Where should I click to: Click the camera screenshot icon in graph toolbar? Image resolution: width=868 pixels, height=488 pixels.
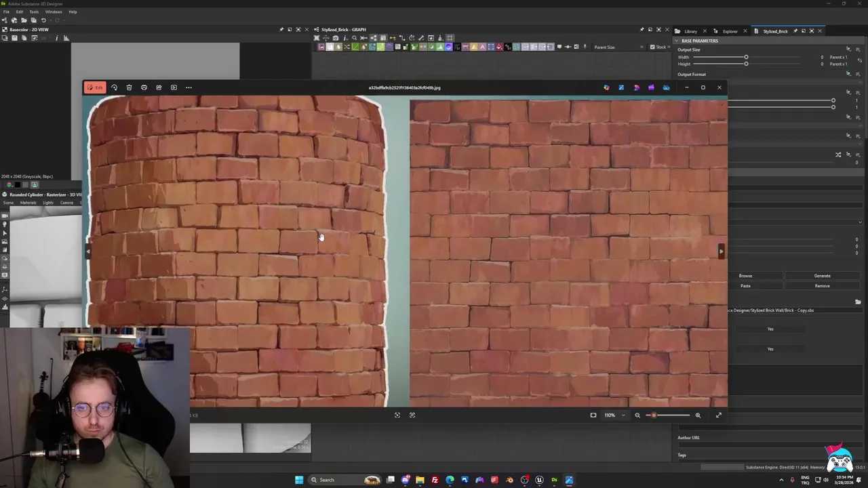pos(335,38)
